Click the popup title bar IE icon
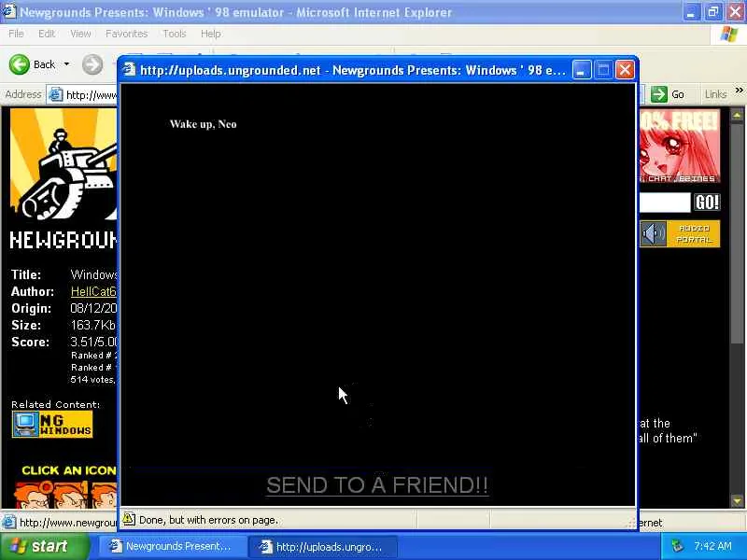The height and width of the screenshot is (560, 747). pos(129,70)
